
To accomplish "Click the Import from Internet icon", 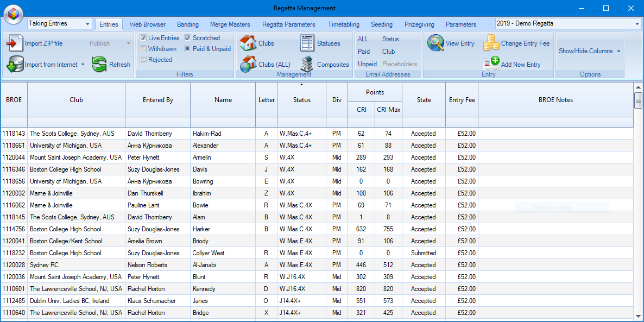I will click(x=15, y=65).
